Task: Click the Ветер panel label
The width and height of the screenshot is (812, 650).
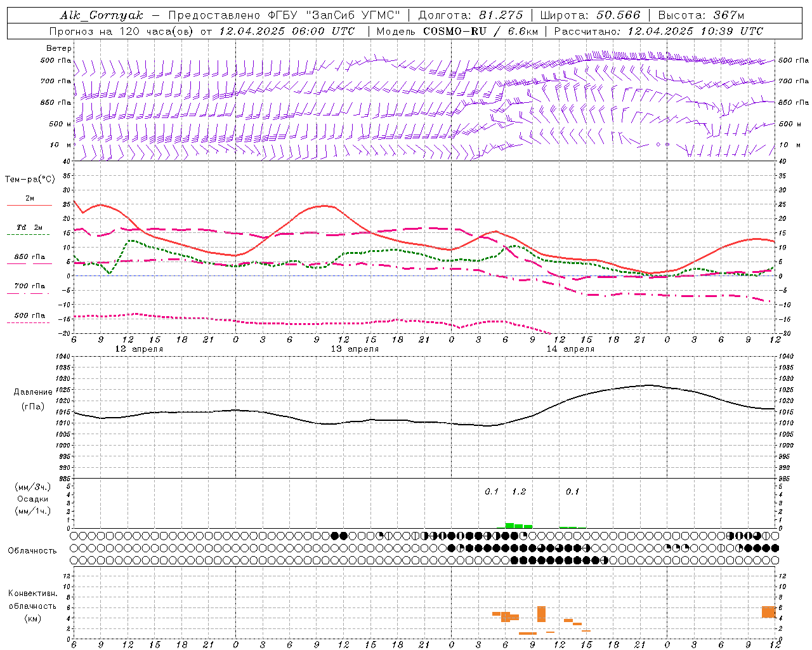Action: point(58,48)
